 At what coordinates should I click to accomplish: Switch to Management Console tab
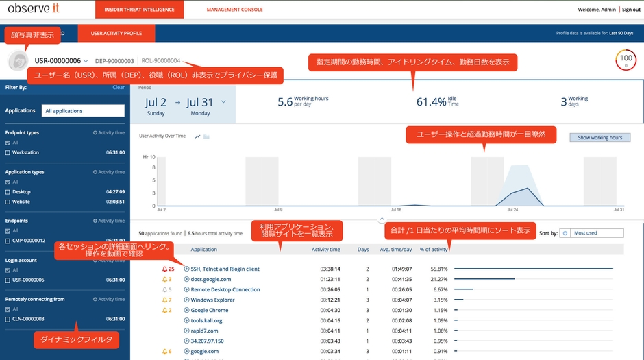point(234,10)
